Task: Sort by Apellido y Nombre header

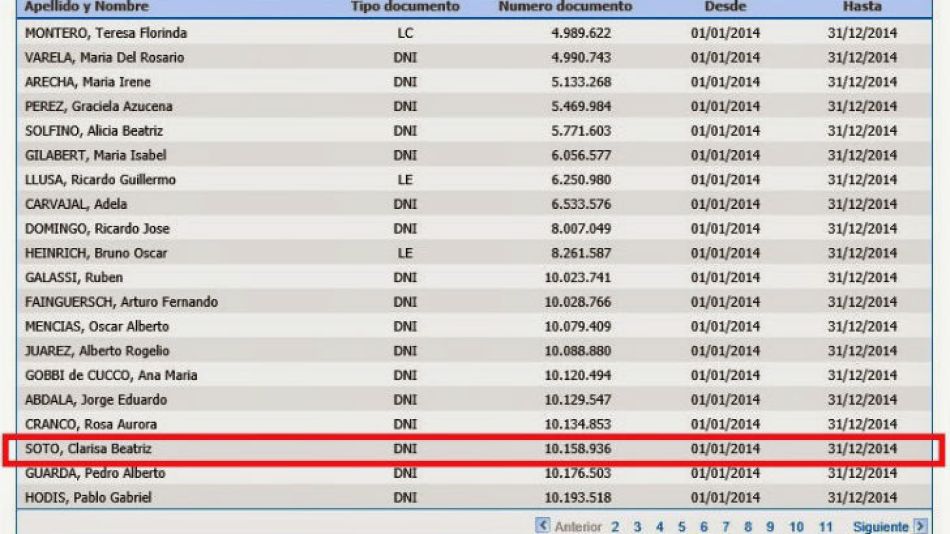Action: pyautogui.click(x=87, y=7)
